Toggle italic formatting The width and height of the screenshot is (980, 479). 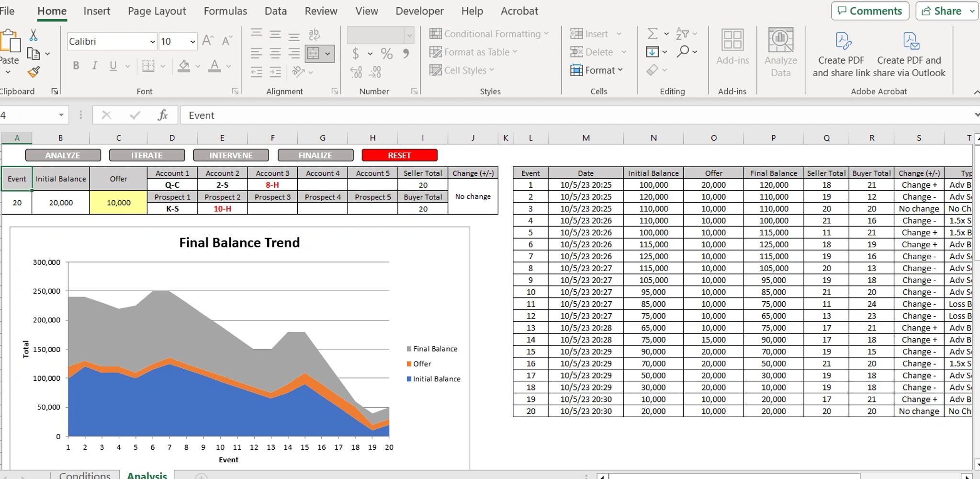[94, 66]
